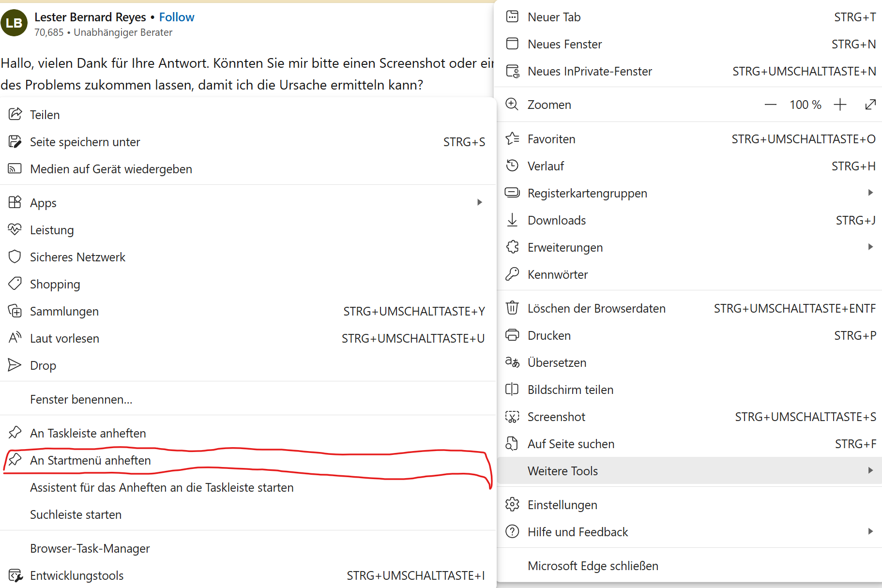Click the Auf Seite suchen icon
The width and height of the screenshot is (882, 588).
pyautogui.click(x=512, y=444)
